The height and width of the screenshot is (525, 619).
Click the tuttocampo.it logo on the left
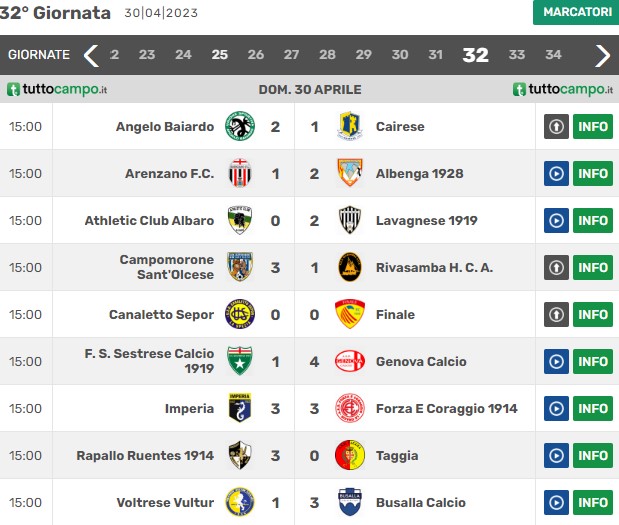tap(57, 89)
